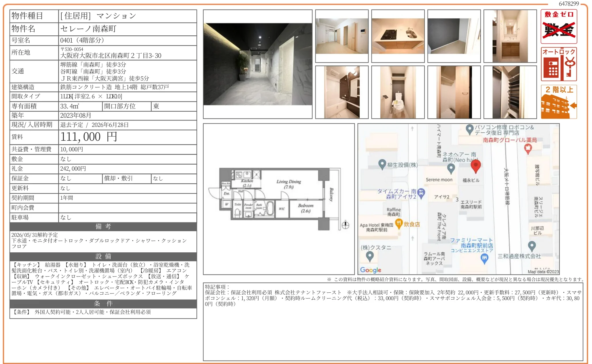592x364 pixels.
Task: Click the compass symbol on floor plan
Action: [345, 225]
